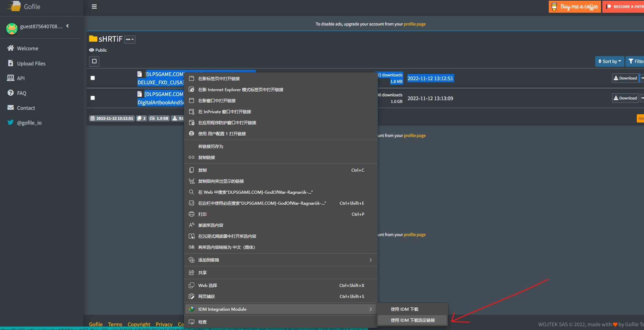The image size is (644, 330).
Task: Toggle the hamburger sidebar menu
Action: pos(94,7)
